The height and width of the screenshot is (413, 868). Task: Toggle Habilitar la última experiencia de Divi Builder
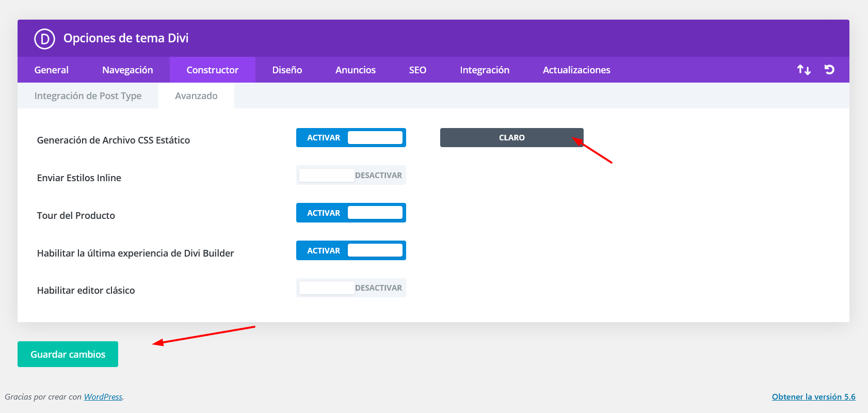click(351, 250)
